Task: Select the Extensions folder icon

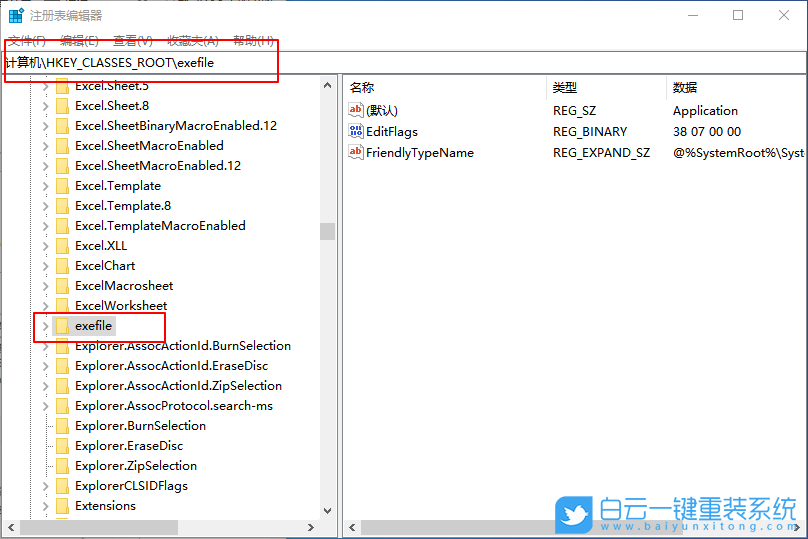Action: click(x=63, y=506)
